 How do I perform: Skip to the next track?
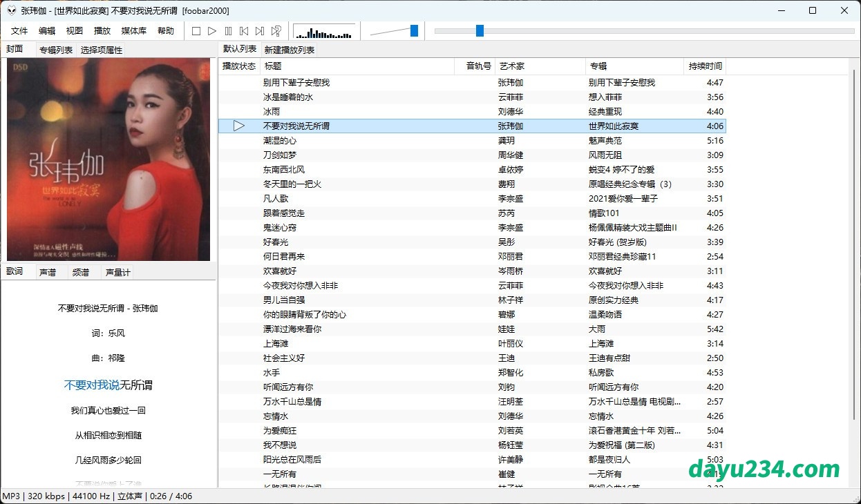(260, 31)
